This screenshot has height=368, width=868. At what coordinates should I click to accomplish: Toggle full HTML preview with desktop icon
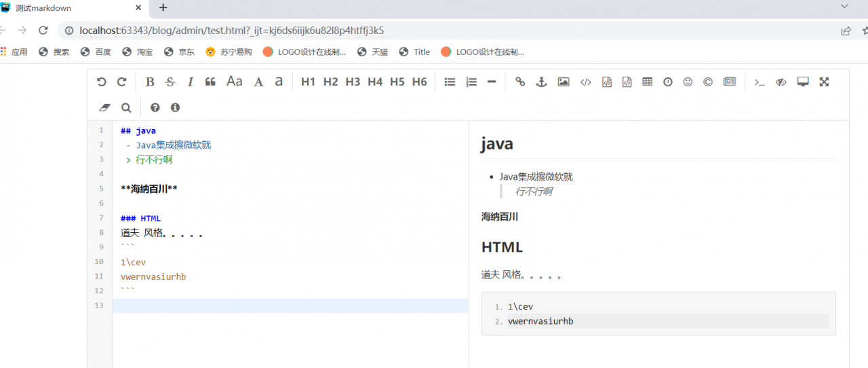coord(803,82)
